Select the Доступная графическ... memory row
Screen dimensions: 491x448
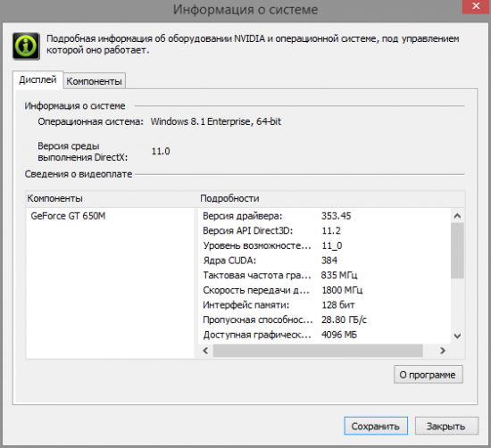pos(325,335)
